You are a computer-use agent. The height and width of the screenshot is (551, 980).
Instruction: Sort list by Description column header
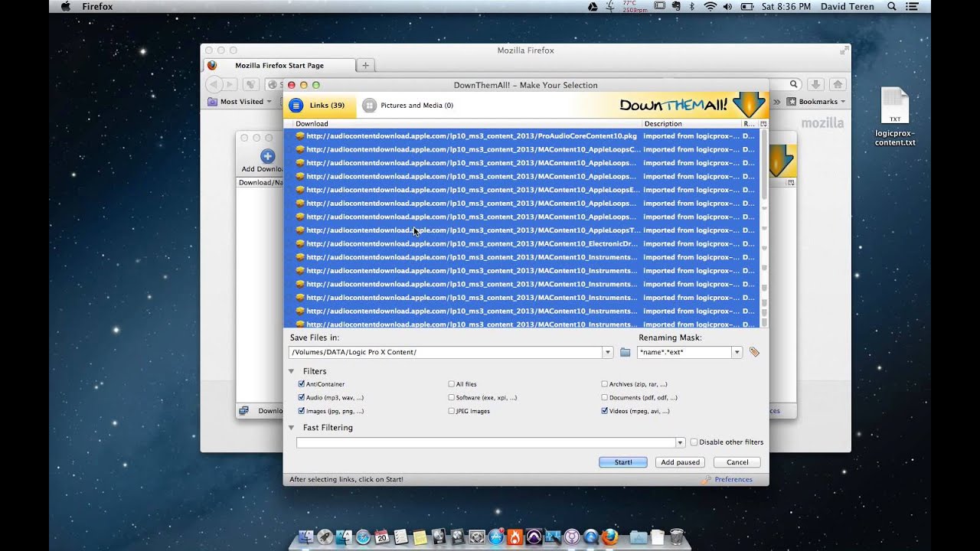coord(691,123)
